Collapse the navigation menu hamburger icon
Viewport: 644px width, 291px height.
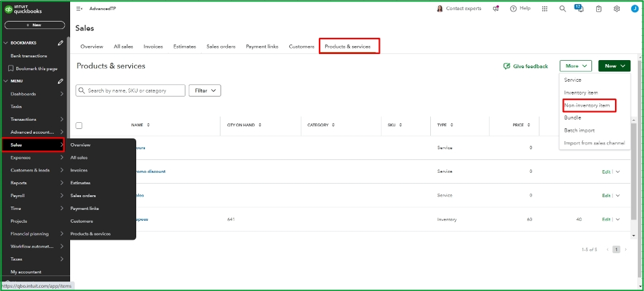click(80, 9)
